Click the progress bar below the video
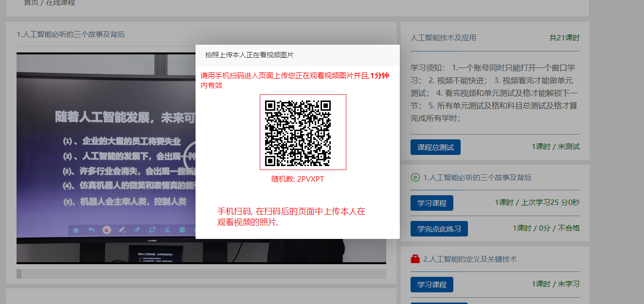This screenshot has width=644, height=304. 201,274
